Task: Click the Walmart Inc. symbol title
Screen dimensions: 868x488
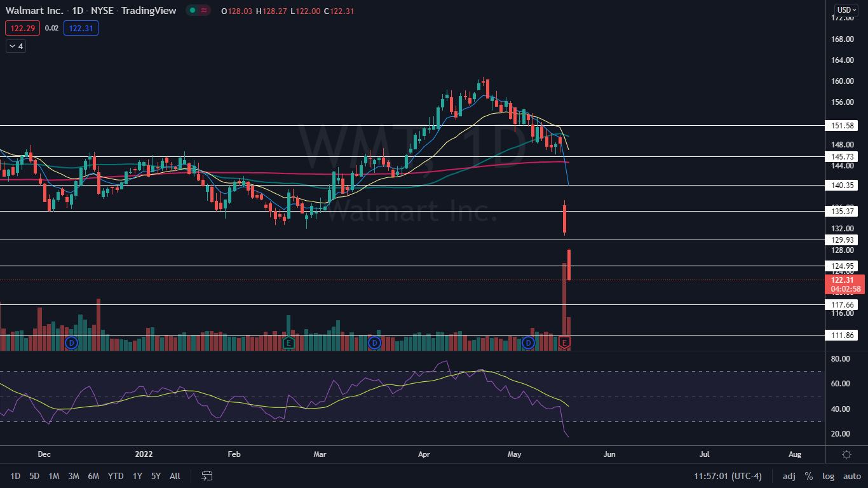Action: (x=34, y=10)
